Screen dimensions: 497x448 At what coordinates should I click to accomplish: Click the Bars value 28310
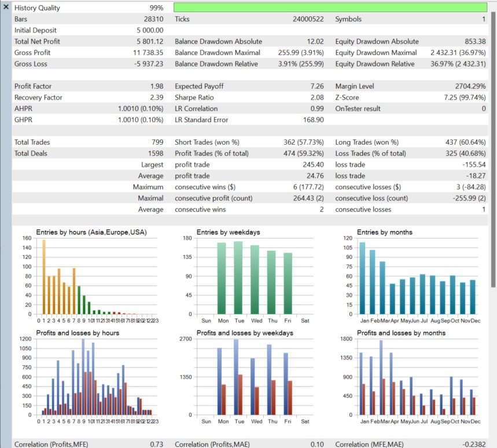(x=154, y=19)
